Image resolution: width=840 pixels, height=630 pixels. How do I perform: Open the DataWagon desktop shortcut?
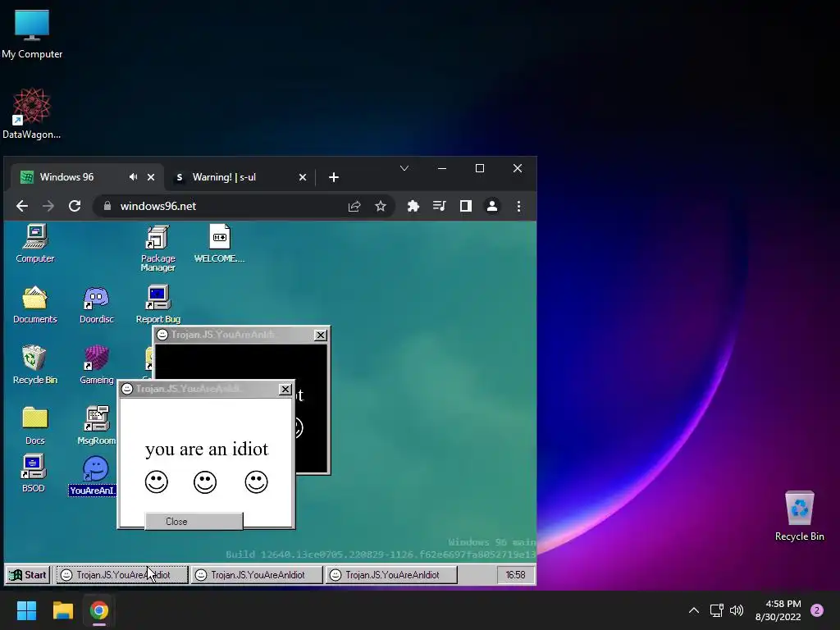(32, 113)
